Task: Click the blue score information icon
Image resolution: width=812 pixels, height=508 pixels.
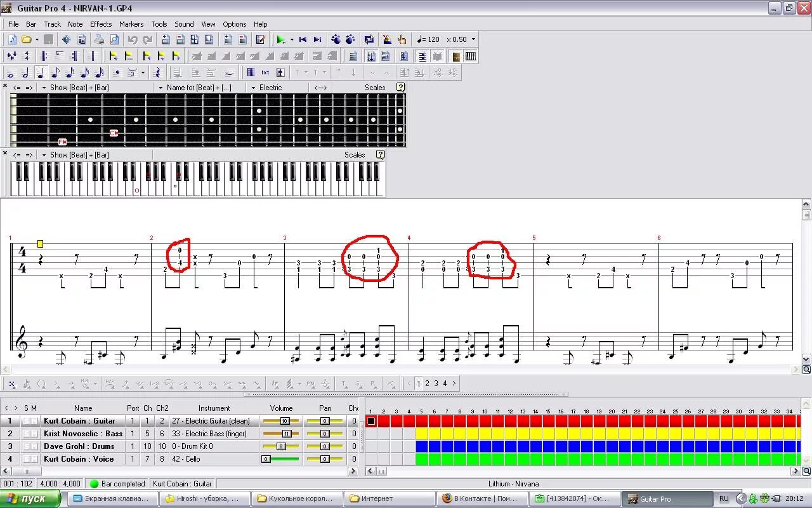Action: tap(66, 39)
